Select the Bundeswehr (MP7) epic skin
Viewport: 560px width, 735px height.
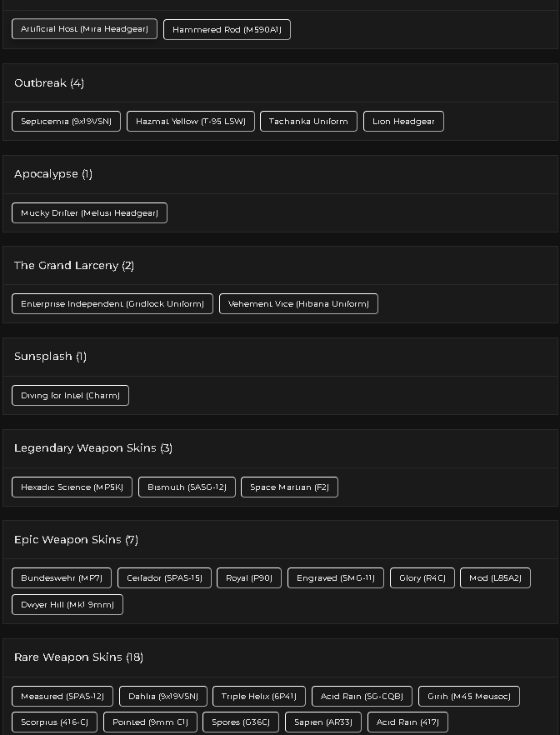click(62, 578)
